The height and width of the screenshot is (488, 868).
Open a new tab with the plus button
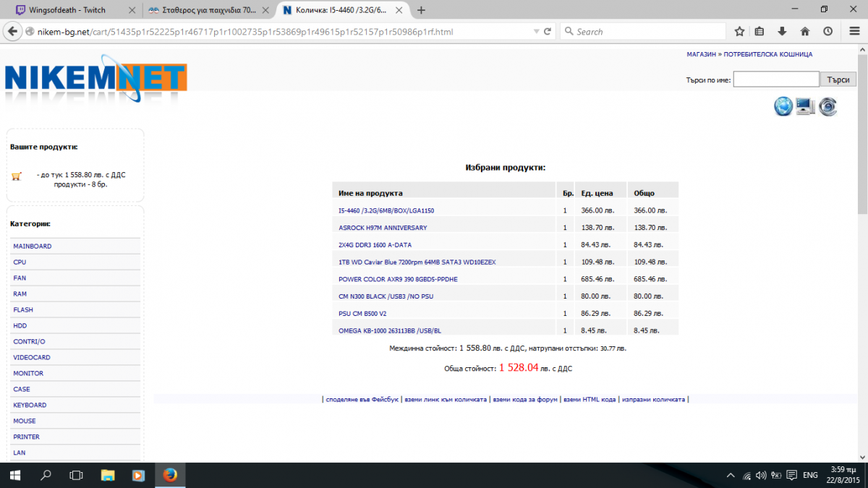tap(421, 10)
